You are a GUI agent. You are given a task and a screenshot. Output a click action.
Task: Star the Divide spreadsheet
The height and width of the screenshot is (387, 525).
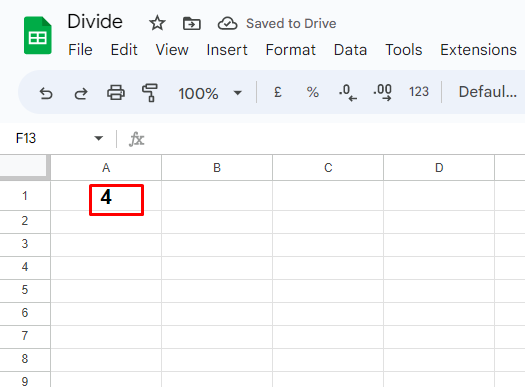157,23
